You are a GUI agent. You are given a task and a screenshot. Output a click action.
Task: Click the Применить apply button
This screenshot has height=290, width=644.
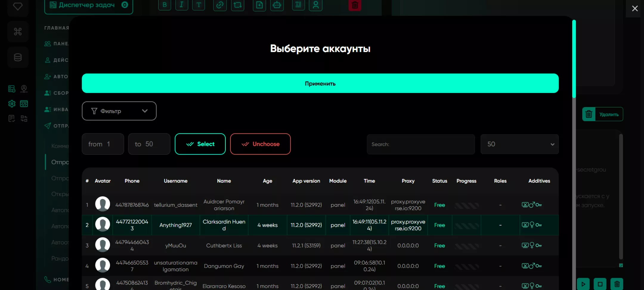pos(320,83)
